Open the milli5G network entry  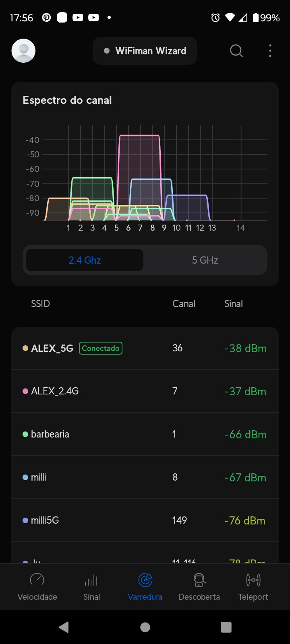pos(145,520)
